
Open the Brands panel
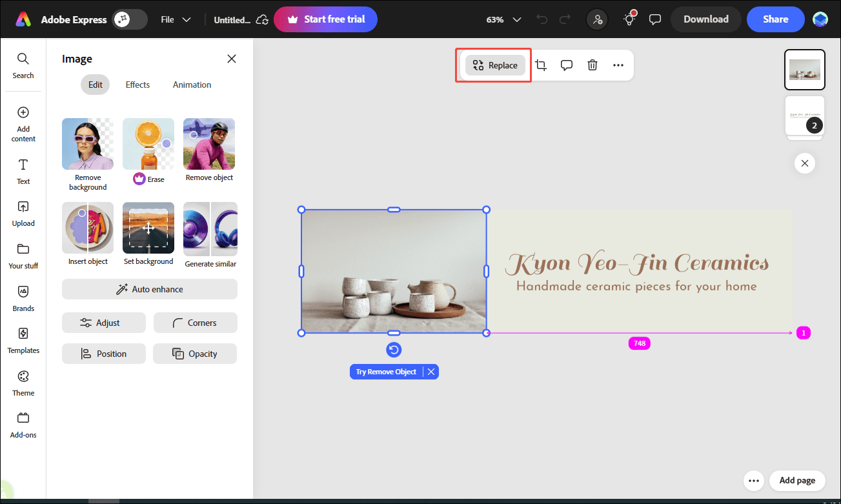coord(23,298)
